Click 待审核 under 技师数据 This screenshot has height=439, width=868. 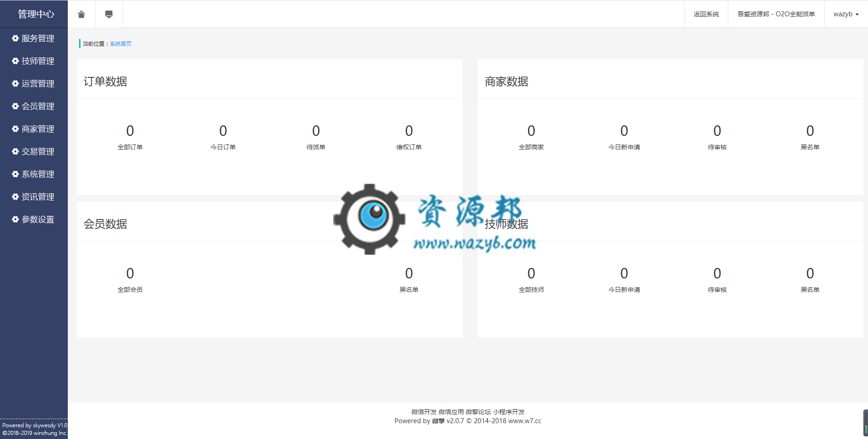717,290
